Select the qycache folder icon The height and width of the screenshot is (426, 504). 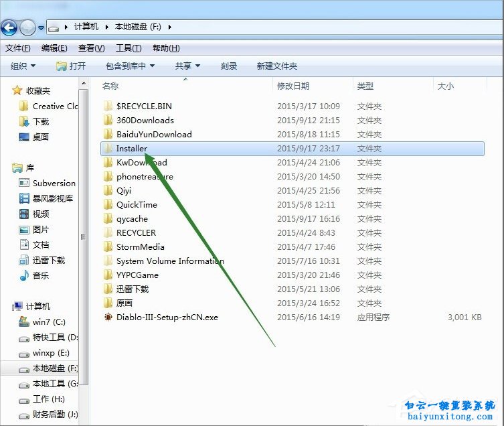[x=108, y=218]
